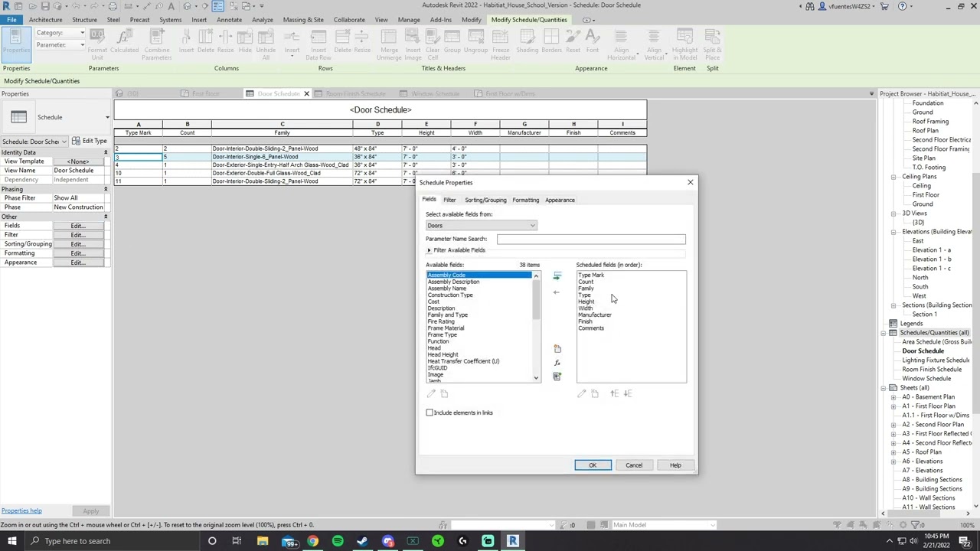Open the Massing & Site ribbon tab
This screenshot has width=980, height=551.
click(303, 20)
